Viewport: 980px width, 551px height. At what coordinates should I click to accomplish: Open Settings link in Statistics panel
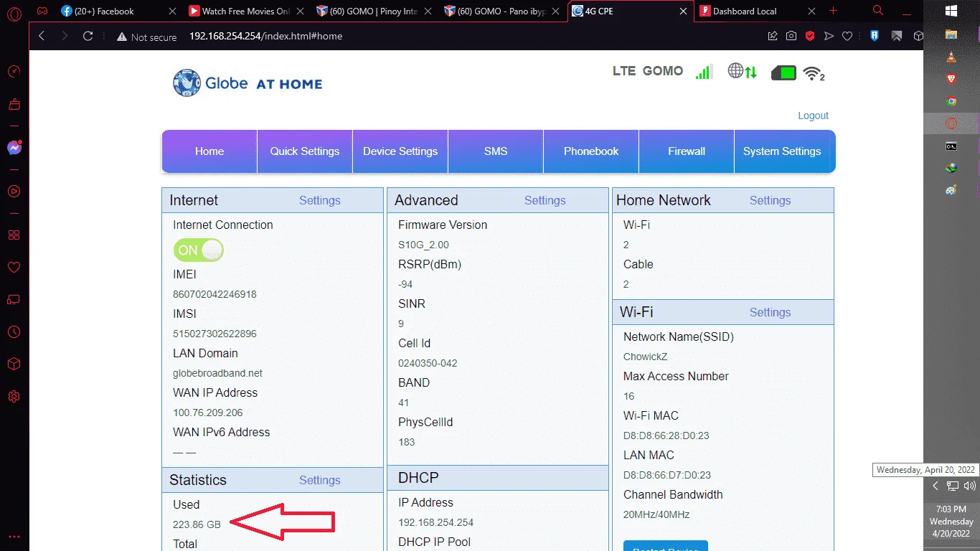[320, 481]
